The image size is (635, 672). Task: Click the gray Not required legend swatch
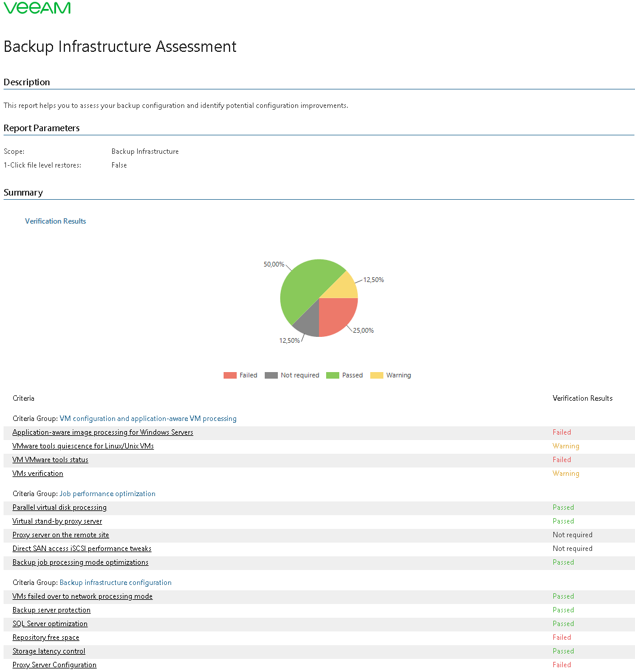pyautogui.click(x=271, y=376)
